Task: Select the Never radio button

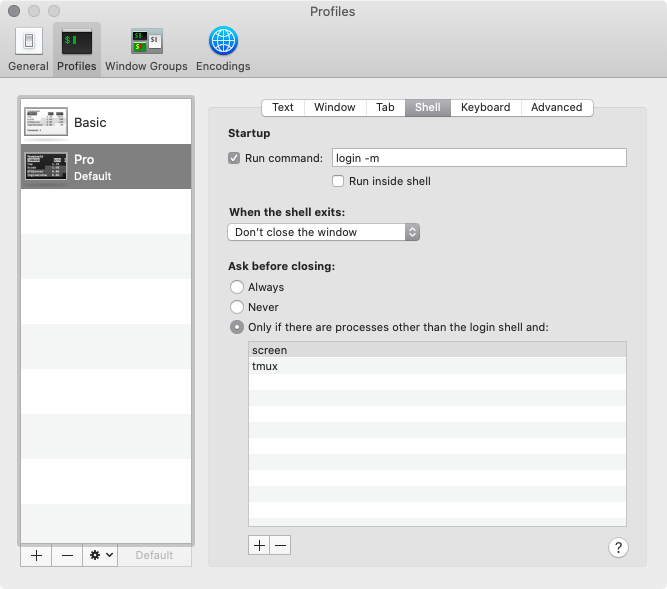Action: point(237,307)
